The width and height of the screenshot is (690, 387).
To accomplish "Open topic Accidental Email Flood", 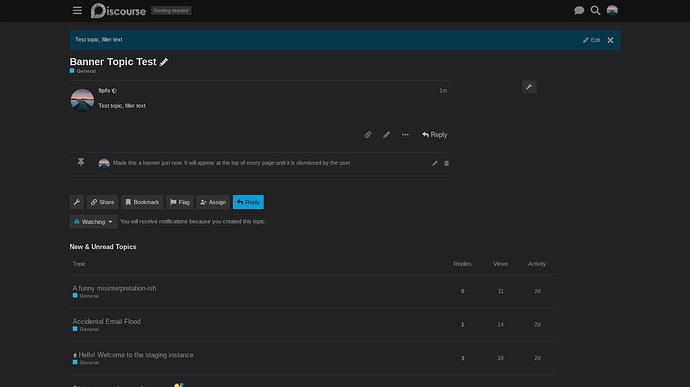I will click(106, 321).
